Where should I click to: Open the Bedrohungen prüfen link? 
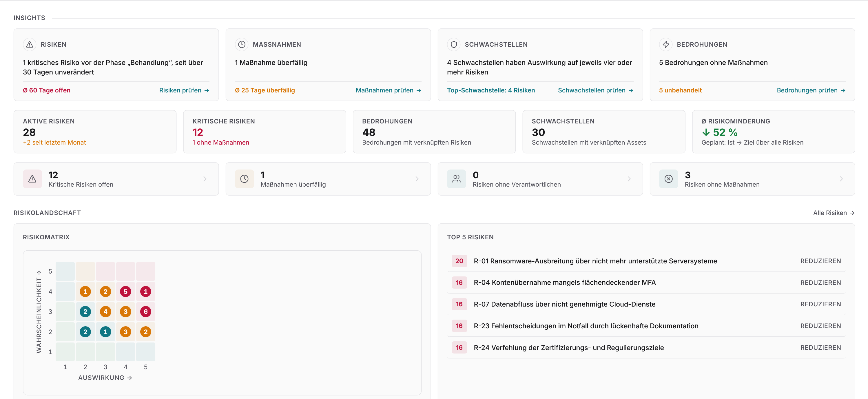click(811, 90)
